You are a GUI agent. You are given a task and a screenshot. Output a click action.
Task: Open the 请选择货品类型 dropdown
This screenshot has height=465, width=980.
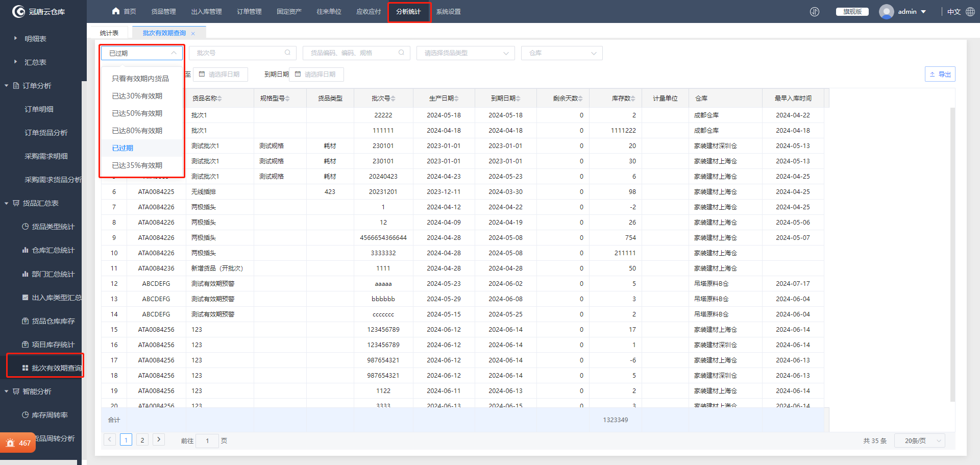point(465,53)
